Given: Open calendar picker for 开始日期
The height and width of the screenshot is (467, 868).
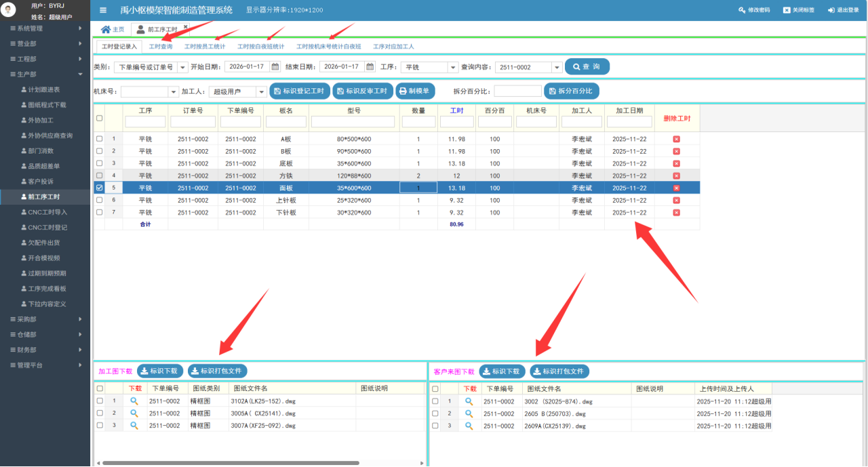Looking at the screenshot, I should point(275,67).
